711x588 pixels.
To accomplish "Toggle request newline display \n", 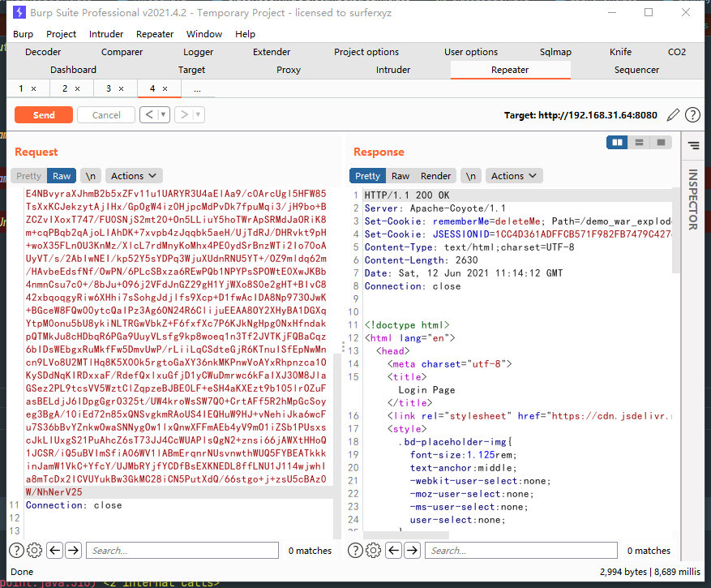I will 91,176.
